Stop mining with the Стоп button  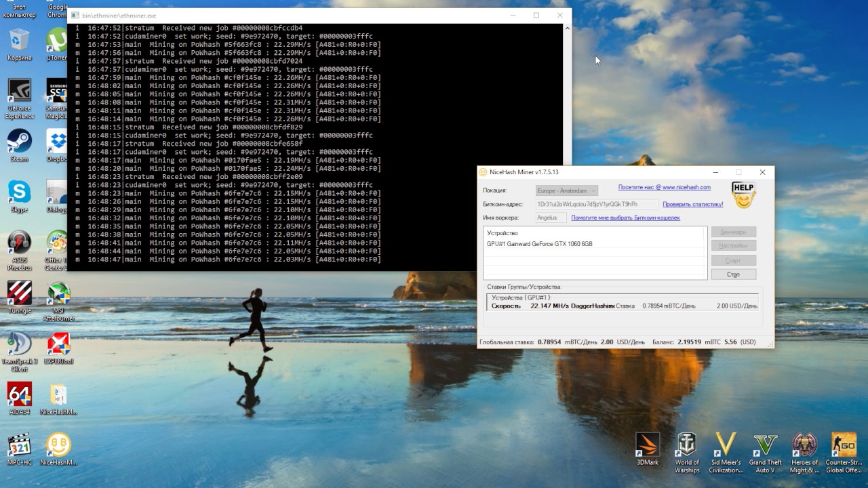pos(733,274)
